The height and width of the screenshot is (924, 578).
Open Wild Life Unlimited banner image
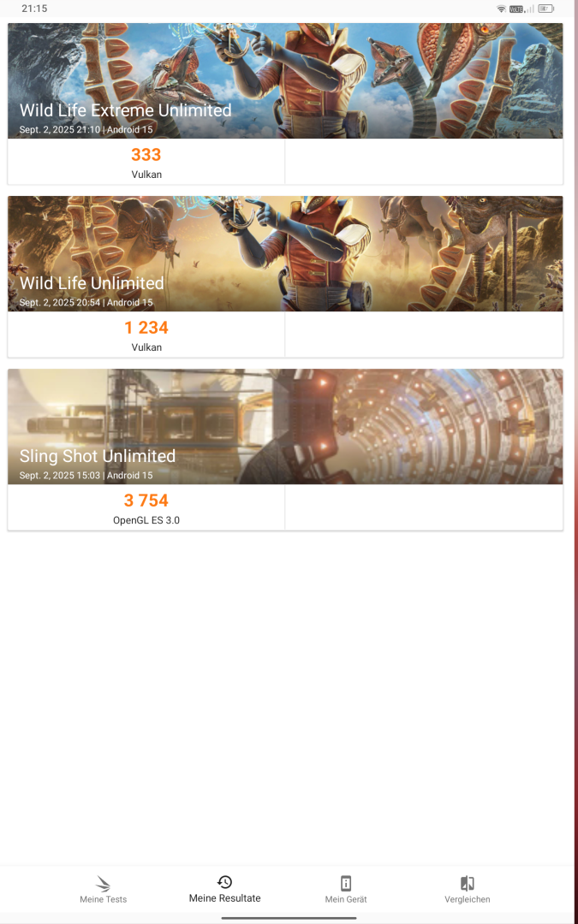pos(285,253)
